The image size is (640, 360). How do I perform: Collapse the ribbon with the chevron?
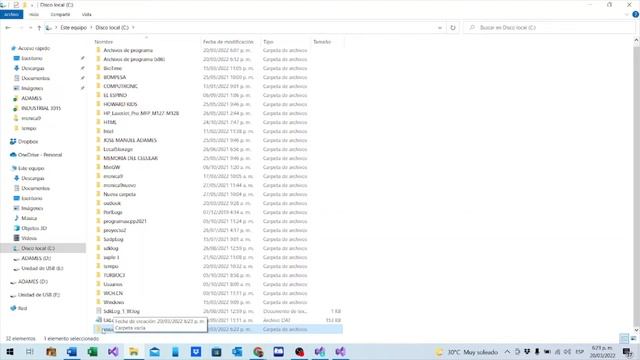(627, 14)
